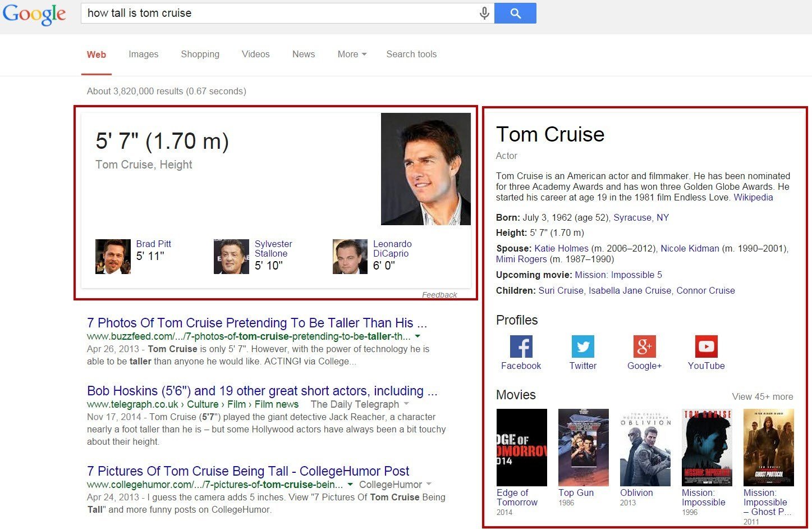Viewport: 812px width, 529px height.
Task: Click the Tom Cruise knowledge panel title
Action: [550, 134]
